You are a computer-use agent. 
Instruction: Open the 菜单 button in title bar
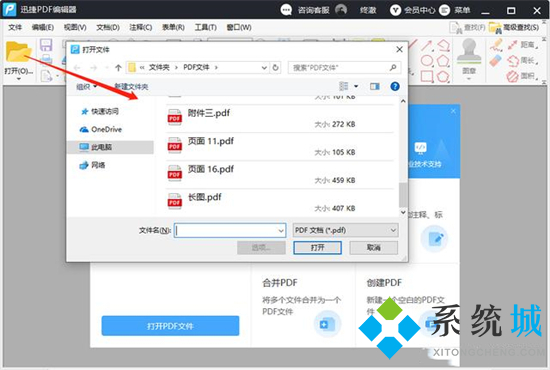[x=456, y=10]
